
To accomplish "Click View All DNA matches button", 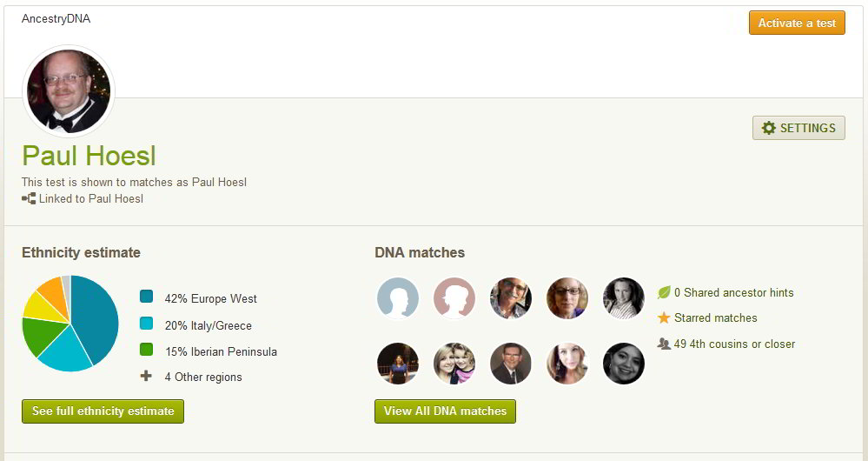I will [x=445, y=411].
